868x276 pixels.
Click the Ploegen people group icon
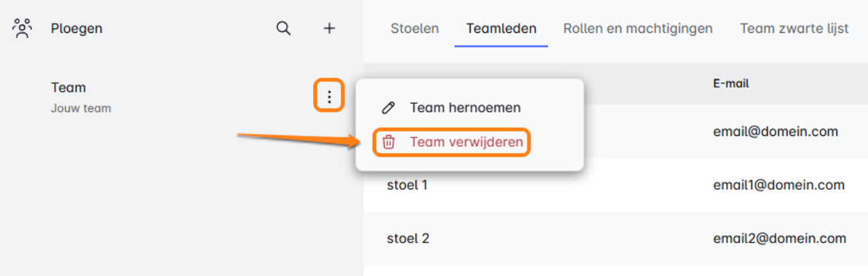click(x=23, y=28)
